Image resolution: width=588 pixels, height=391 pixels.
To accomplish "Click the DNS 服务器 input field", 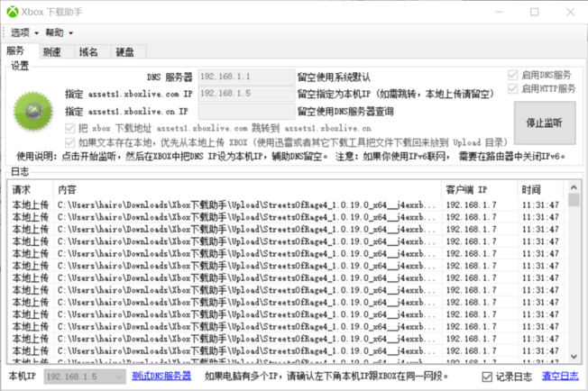I will coord(245,77).
